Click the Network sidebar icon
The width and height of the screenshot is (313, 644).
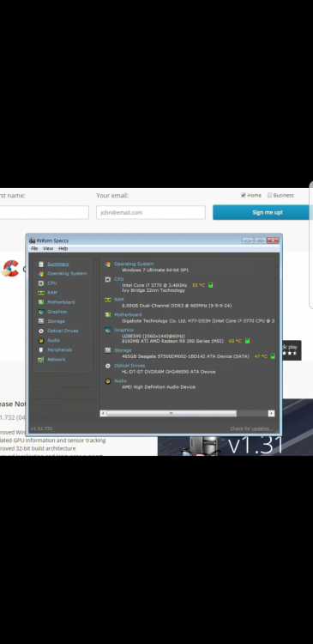[40, 360]
